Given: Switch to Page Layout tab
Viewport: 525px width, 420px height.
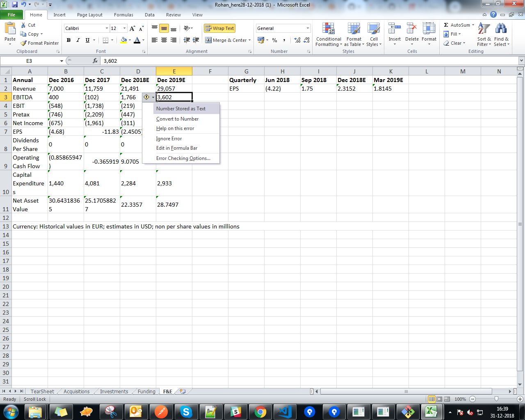Looking at the screenshot, I should [x=90, y=15].
